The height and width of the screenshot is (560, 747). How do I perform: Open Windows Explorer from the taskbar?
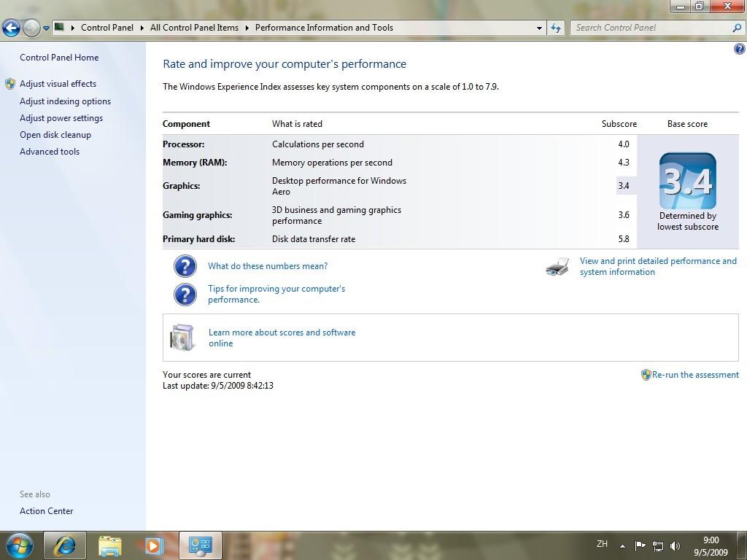coord(110,545)
